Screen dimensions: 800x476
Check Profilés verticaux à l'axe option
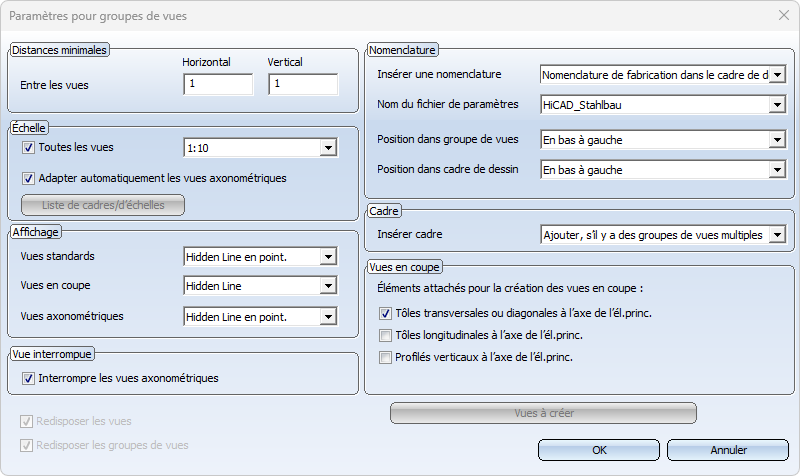pyautogui.click(x=386, y=357)
